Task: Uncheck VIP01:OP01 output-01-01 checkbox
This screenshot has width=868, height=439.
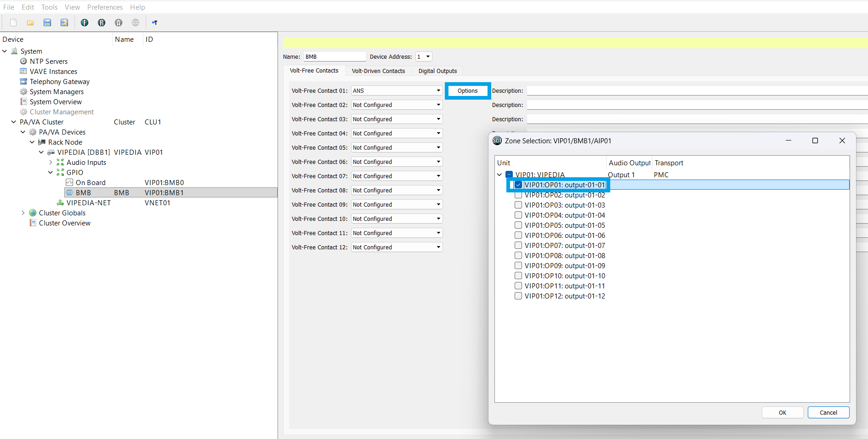Action: click(x=518, y=185)
